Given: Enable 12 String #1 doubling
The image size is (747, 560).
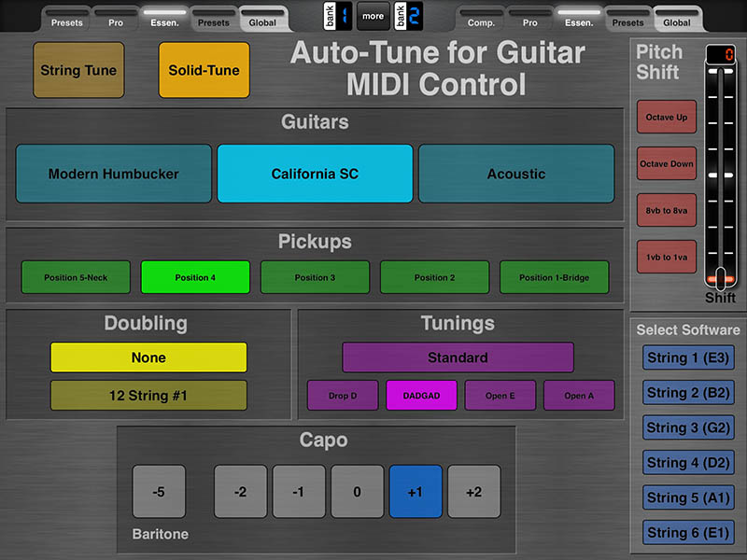Looking at the screenshot, I should coord(148,395).
